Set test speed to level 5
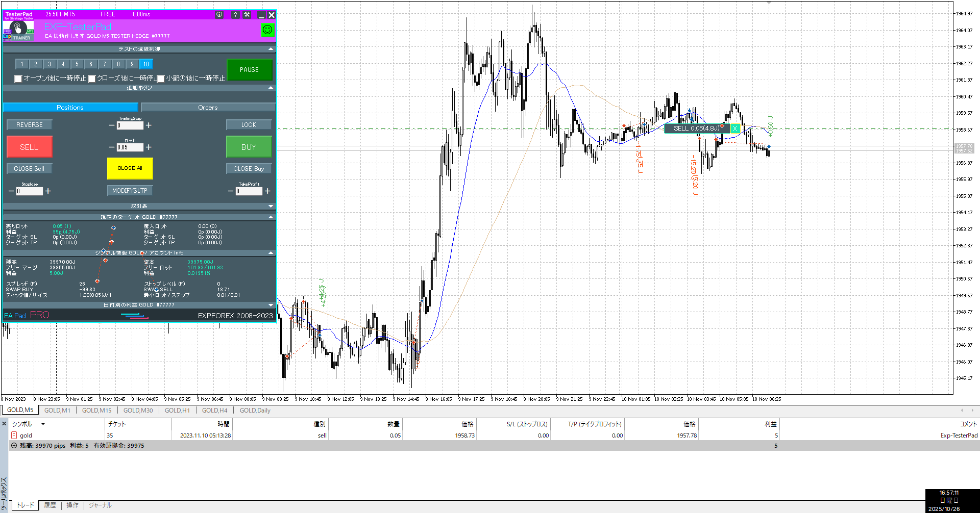Image resolution: width=980 pixels, height=513 pixels. tap(77, 64)
